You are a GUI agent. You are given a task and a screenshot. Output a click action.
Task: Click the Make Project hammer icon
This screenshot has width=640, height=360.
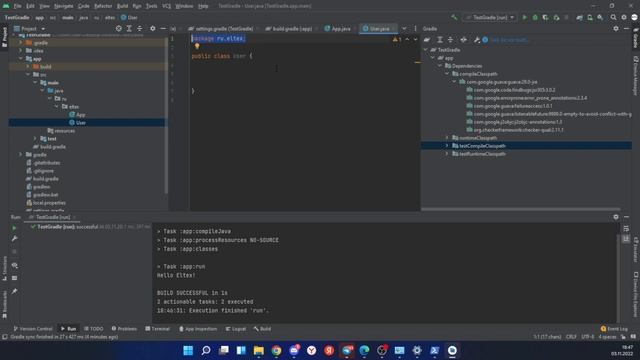[454, 18]
